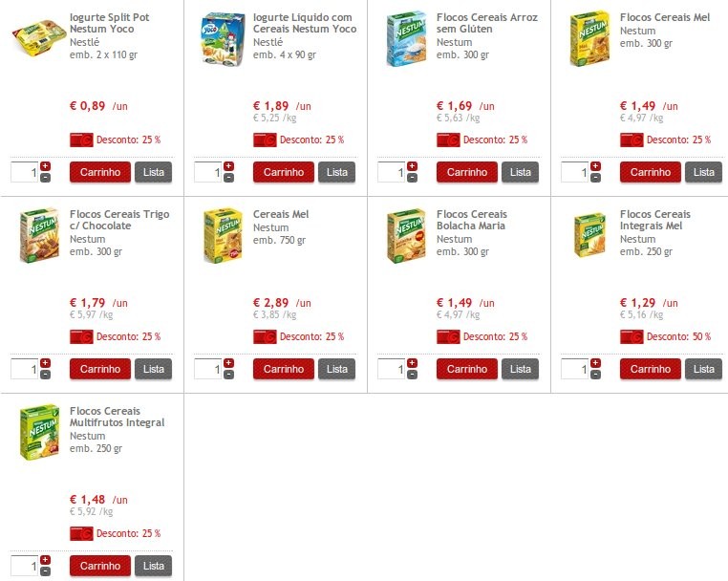Add Flocos Cereais Arroz sem Glúten to Lista
Image resolution: width=728 pixels, height=581 pixels.
(520, 172)
